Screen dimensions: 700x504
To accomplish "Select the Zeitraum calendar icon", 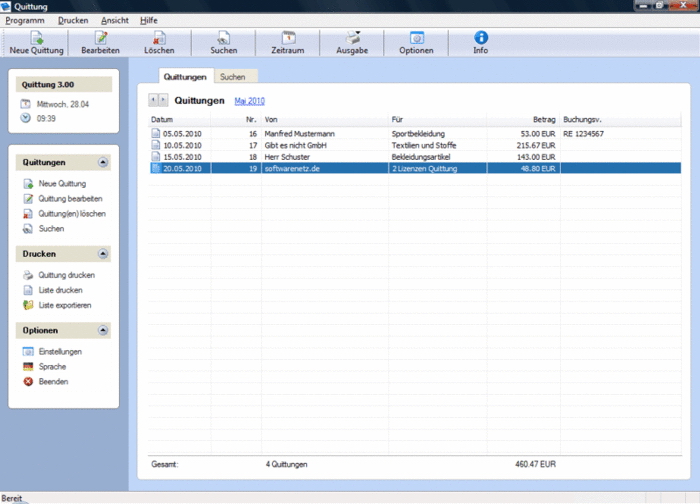I will [288, 38].
